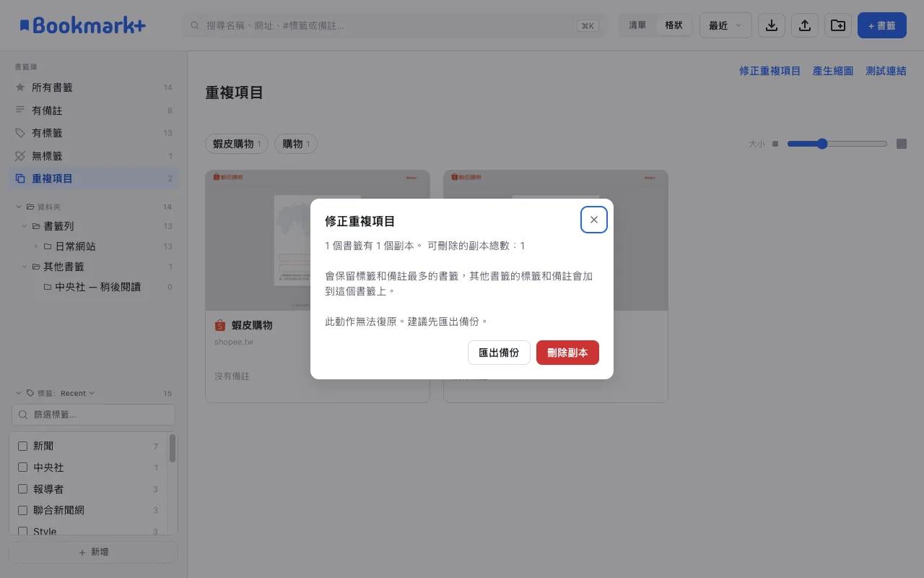The height and width of the screenshot is (578, 924).
Task: Open the 最近 sort dropdown
Action: pyautogui.click(x=725, y=25)
